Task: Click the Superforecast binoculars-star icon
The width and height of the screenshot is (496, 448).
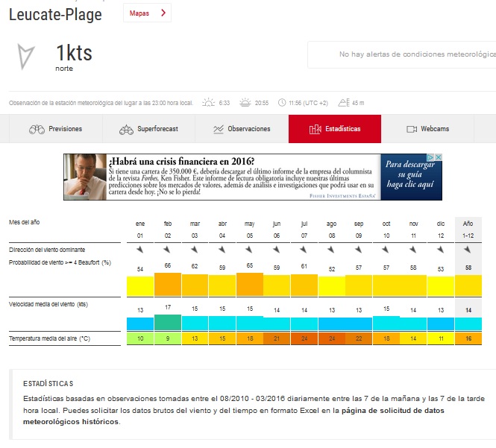Action: click(x=126, y=129)
